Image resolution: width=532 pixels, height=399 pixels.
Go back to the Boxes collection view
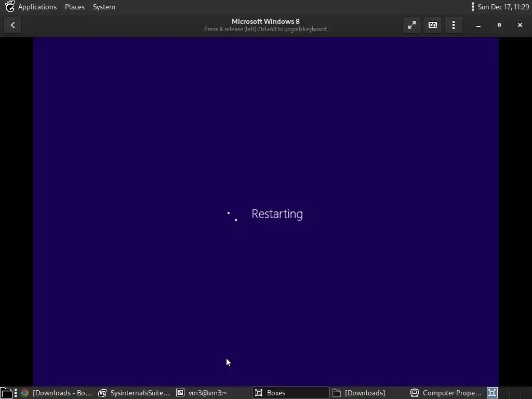click(x=12, y=25)
